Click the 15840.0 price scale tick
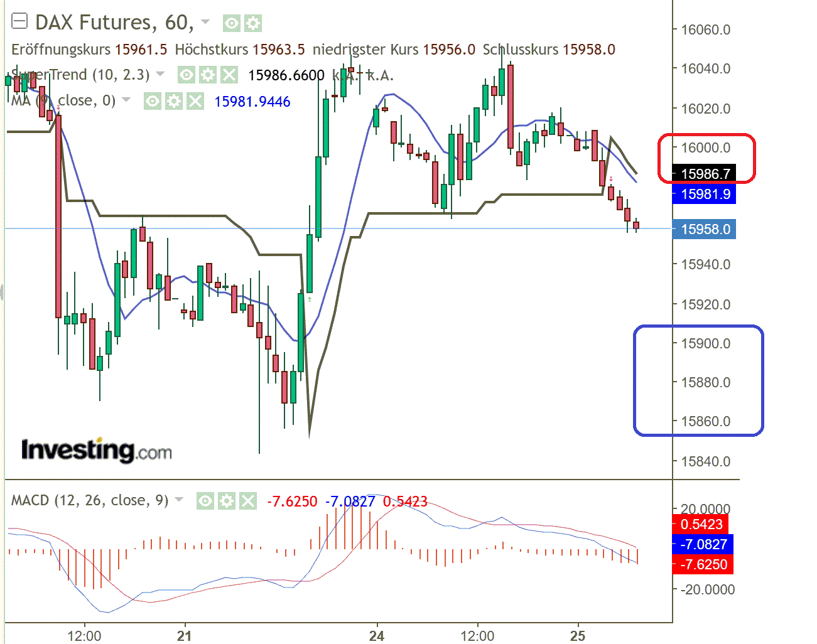 coord(706,461)
